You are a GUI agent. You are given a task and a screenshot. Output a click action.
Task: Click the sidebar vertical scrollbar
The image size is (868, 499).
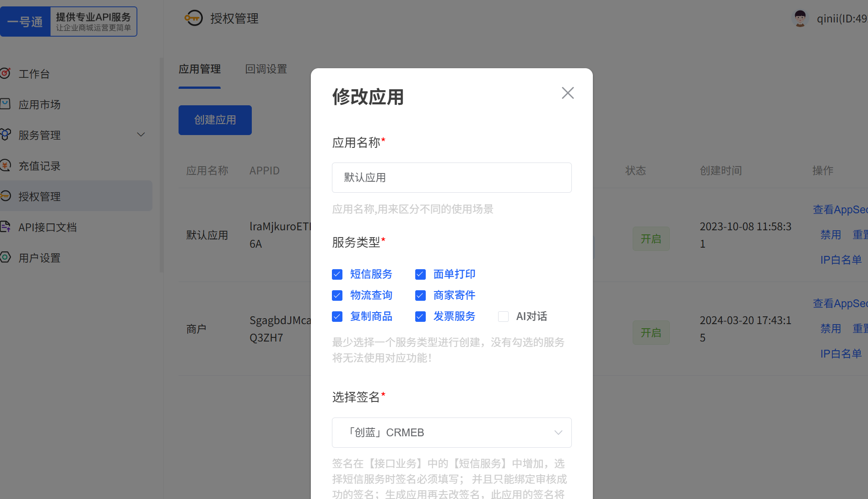pos(161,165)
